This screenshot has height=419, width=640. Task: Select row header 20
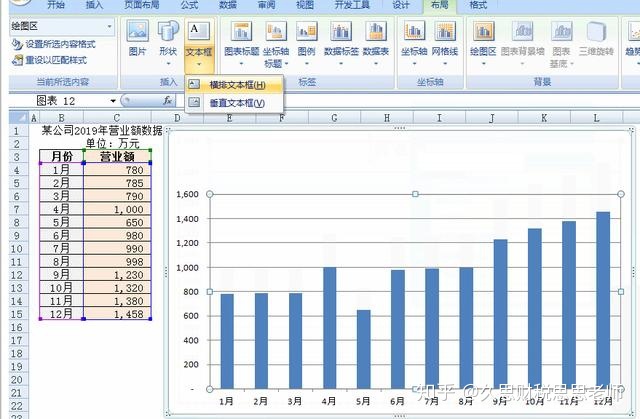coord(17,380)
